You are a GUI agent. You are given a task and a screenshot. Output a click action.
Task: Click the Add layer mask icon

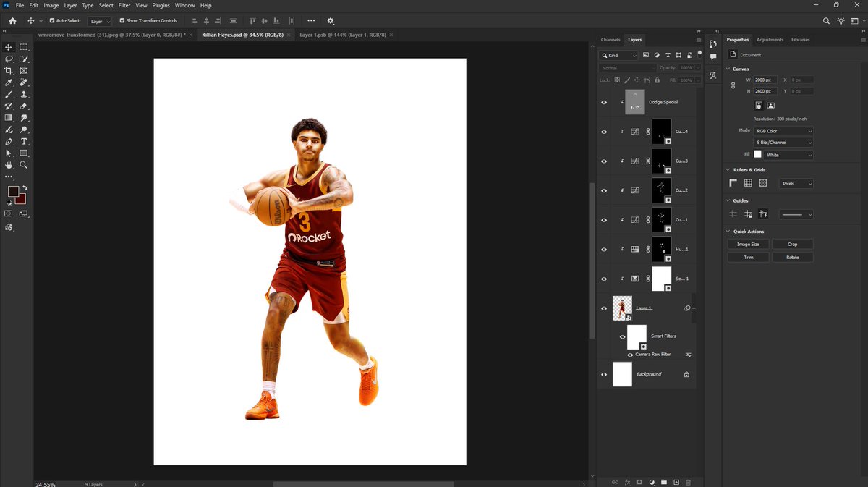[639, 482]
